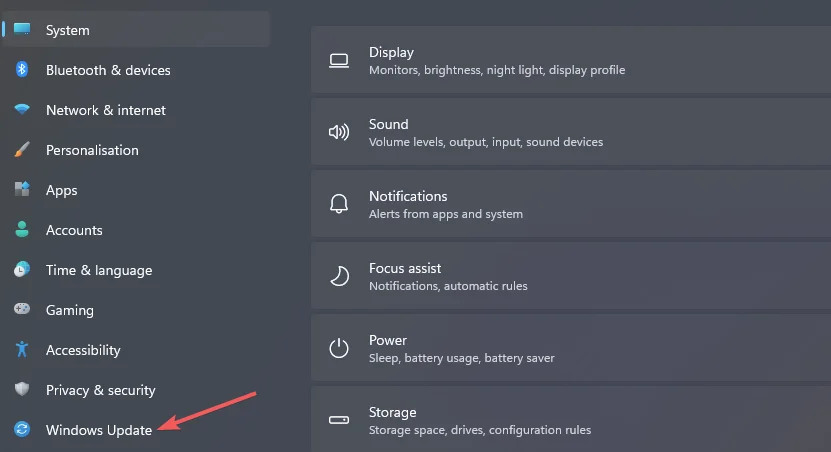Open the System category label
831x452 pixels.
click(x=68, y=30)
